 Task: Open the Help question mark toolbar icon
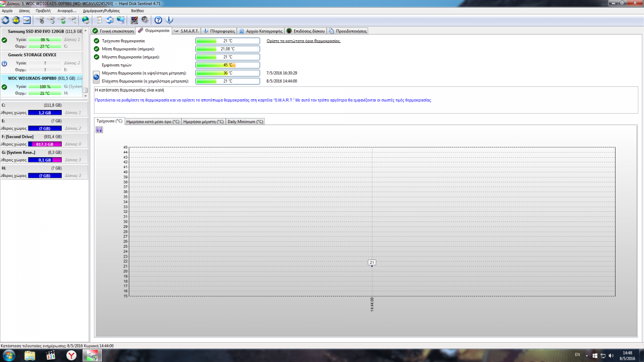point(158,20)
